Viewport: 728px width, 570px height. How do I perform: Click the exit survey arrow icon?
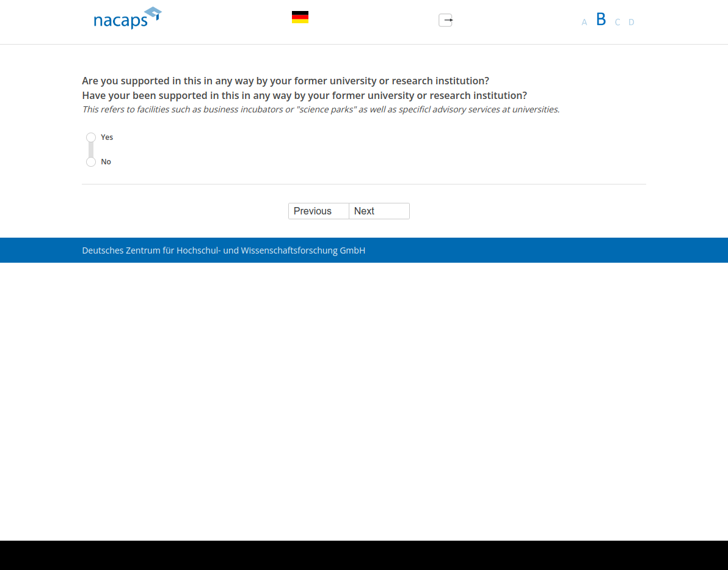click(446, 20)
